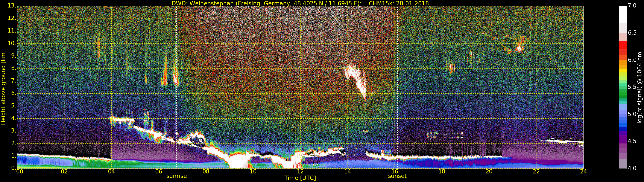Click the 24 hour tick on the time axis
The image size is (644, 182).
[x=583, y=172]
